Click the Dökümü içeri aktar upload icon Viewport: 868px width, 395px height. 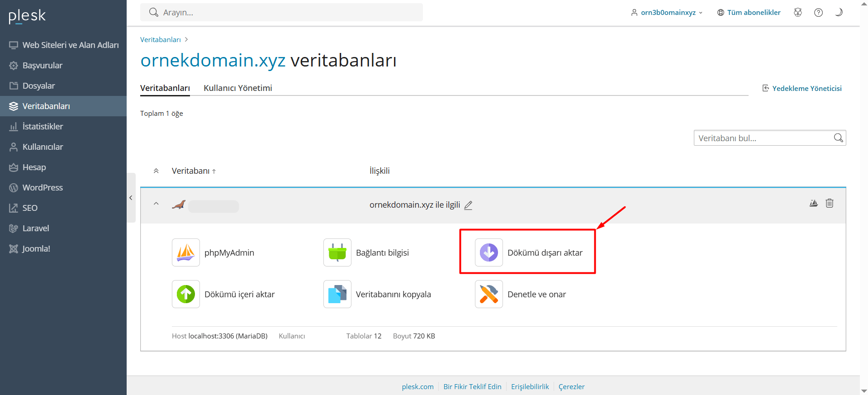(185, 294)
